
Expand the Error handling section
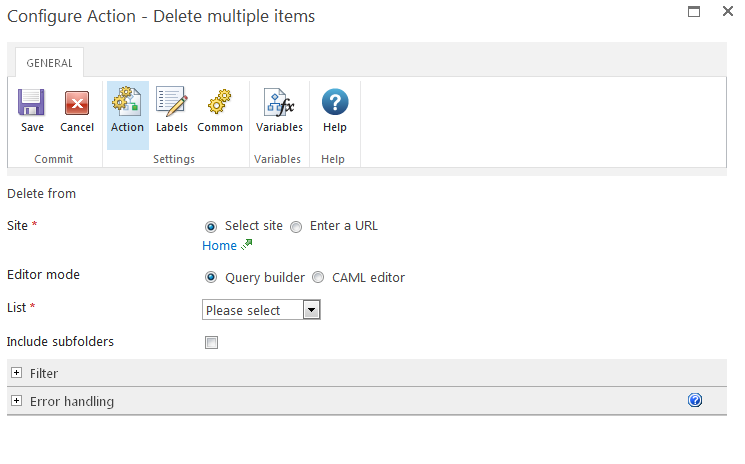tap(17, 401)
